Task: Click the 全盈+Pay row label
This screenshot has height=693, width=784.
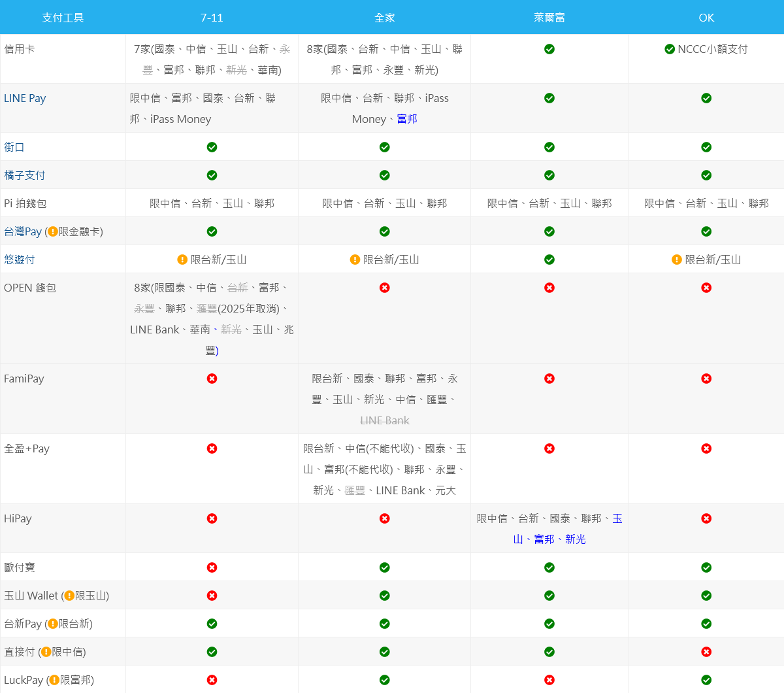Action: click(x=27, y=448)
